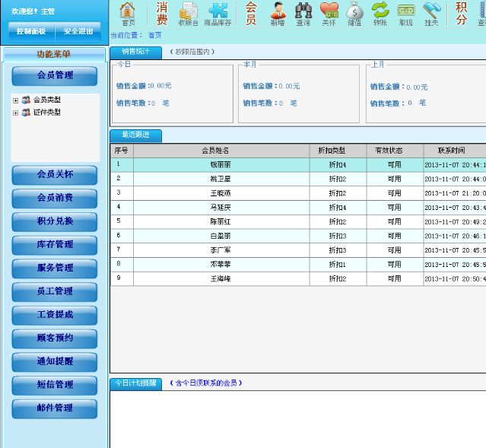Screen dimensions: 486x448
Task: Click the 首页 breadcrumb link
Action: (154, 35)
